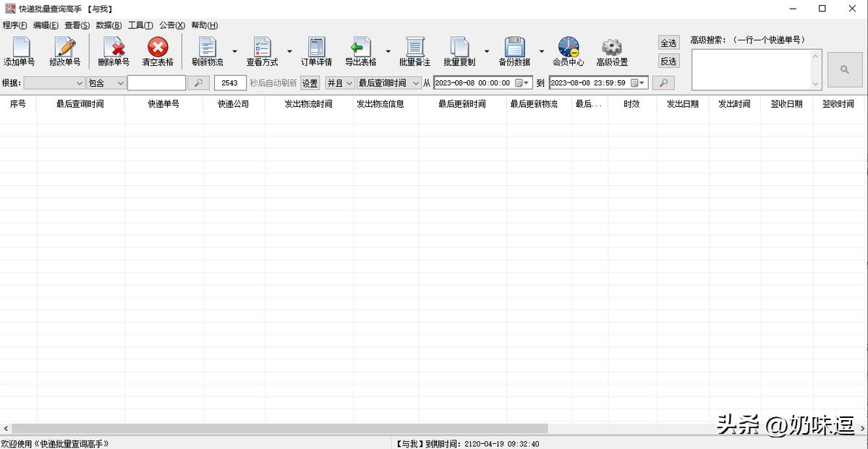Click the 发出日期 column header
Screen dimensions: 868x449
click(683, 104)
